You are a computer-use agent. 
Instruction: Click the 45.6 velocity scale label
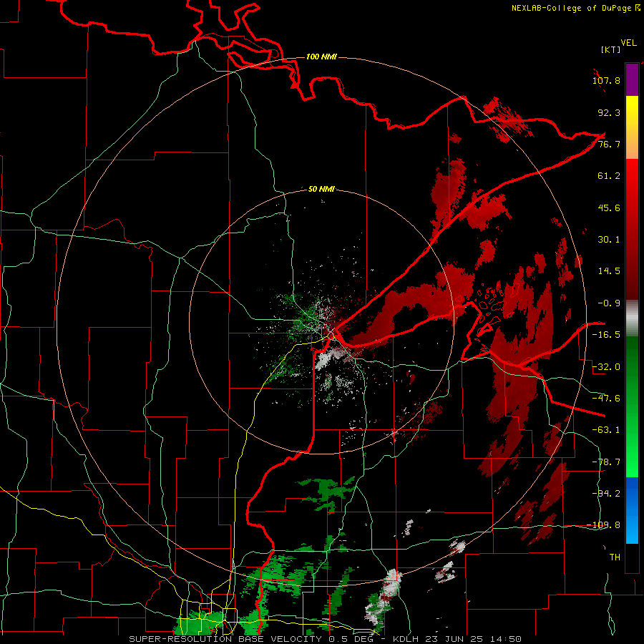pos(609,208)
